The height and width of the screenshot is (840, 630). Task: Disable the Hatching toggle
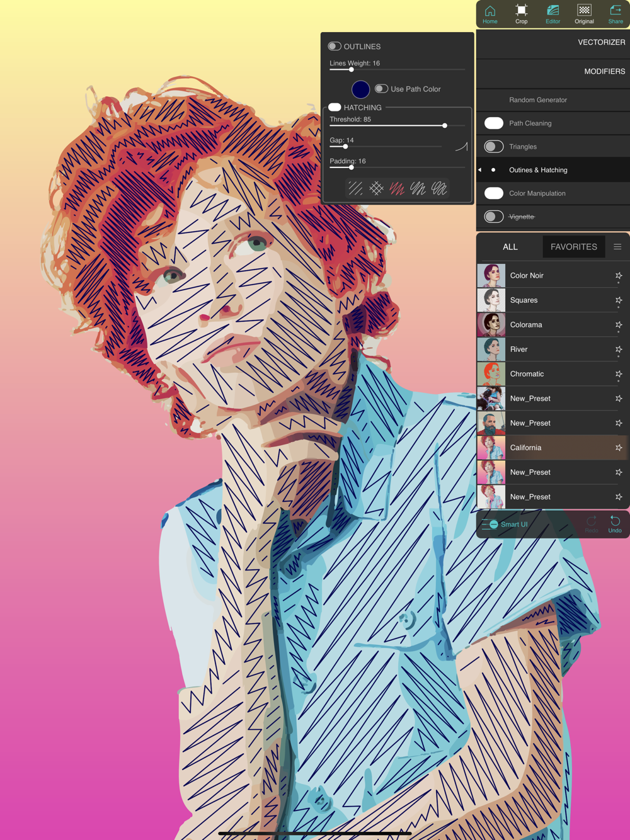pyautogui.click(x=335, y=108)
